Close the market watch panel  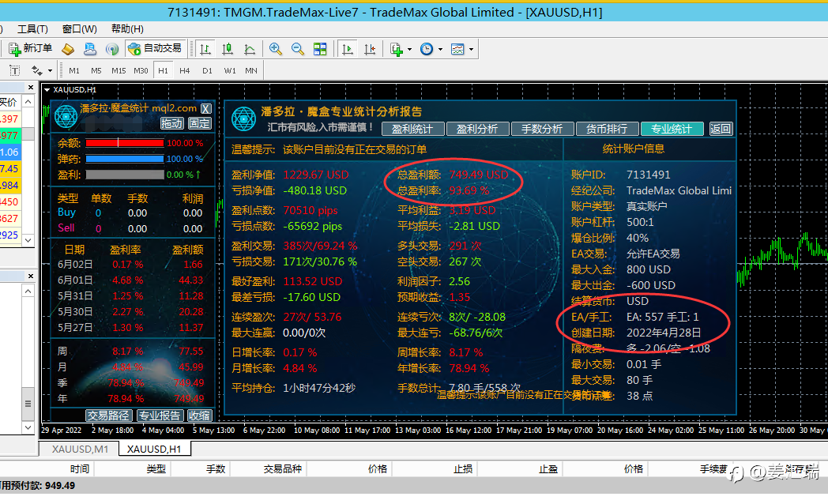pos(31,88)
